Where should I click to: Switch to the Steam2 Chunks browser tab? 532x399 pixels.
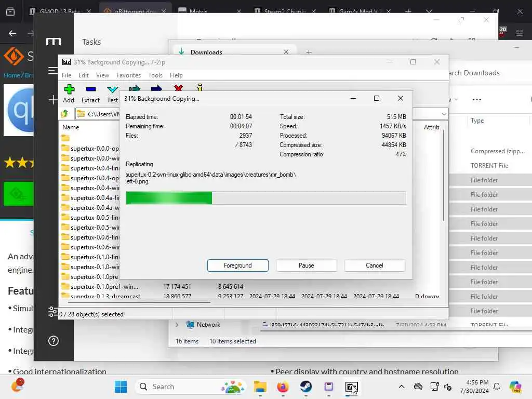(x=285, y=11)
